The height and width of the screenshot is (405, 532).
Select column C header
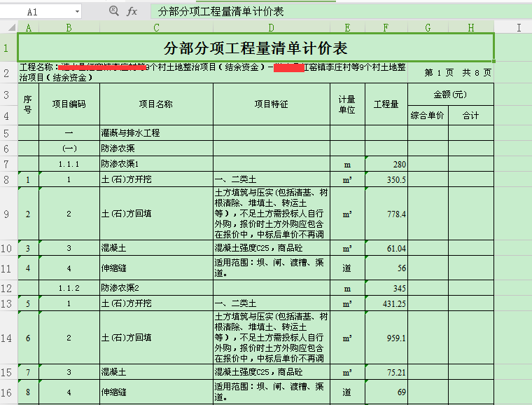click(x=156, y=28)
